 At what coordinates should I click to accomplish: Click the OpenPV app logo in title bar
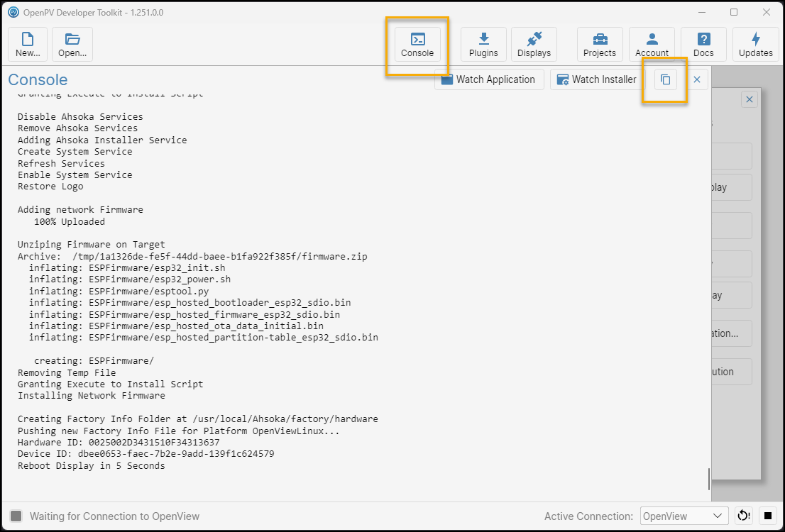pos(13,12)
